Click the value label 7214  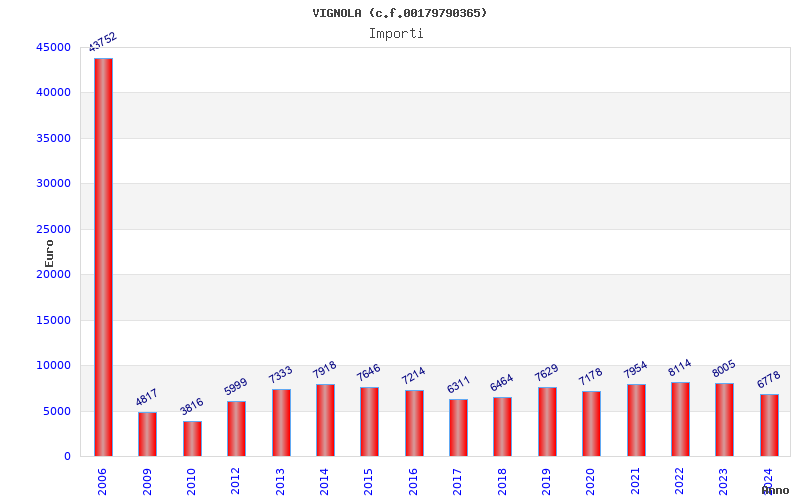(x=413, y=376)
